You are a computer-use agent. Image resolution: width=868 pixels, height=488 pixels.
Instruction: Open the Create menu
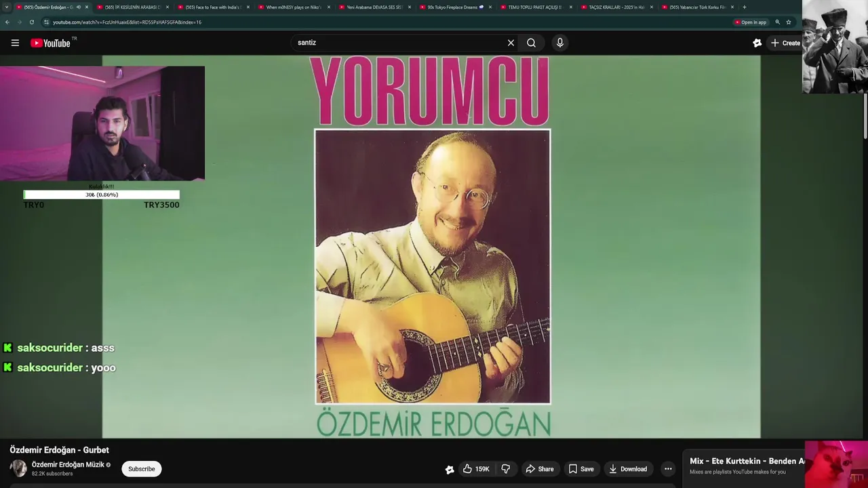tap(785, 43)
